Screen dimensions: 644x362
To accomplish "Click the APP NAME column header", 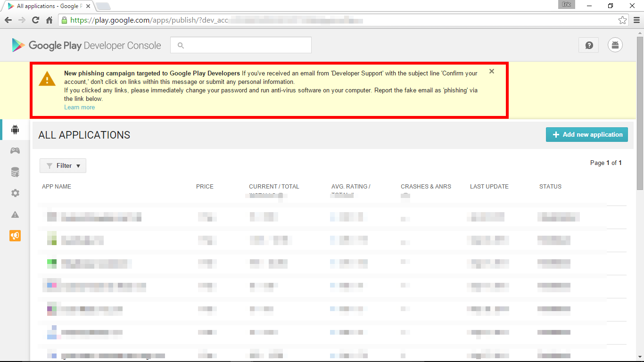I will 57,187.
